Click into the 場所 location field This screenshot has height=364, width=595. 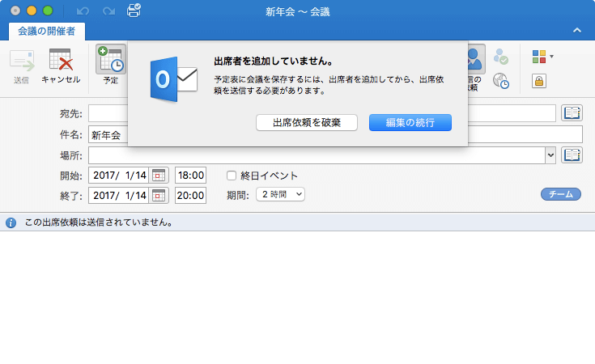pos(317,155)
